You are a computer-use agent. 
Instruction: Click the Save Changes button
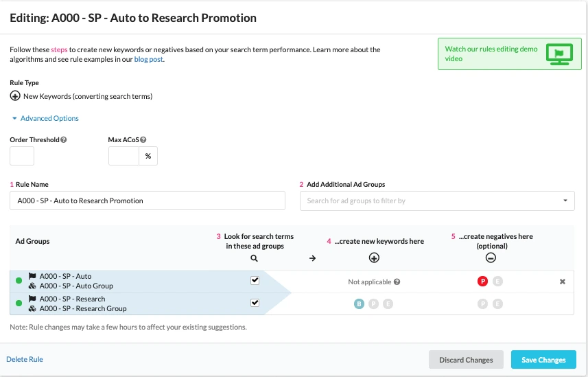(543, 360)
